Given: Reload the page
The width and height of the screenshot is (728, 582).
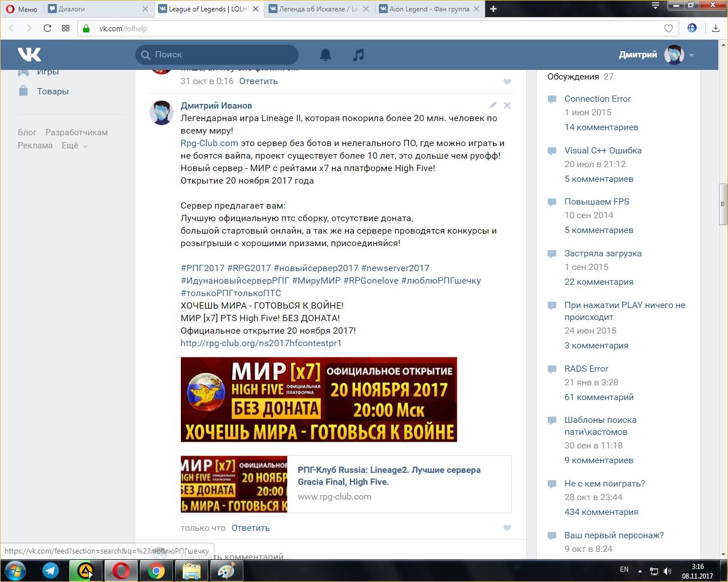Looking at the screenshot, I should (47, 28).
